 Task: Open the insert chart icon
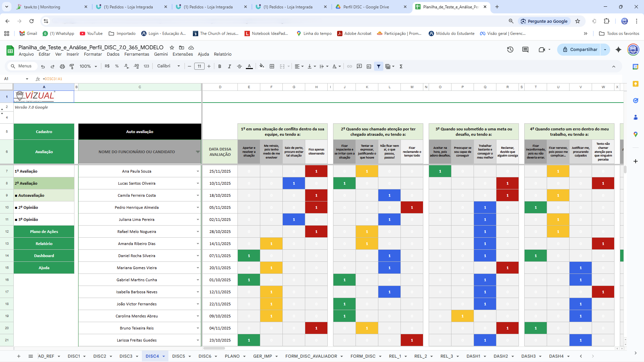pyautogui.click(x=369, y=66)
